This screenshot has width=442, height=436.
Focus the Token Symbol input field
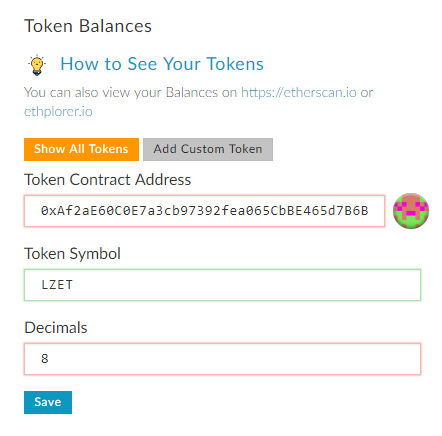click(222, 285)
